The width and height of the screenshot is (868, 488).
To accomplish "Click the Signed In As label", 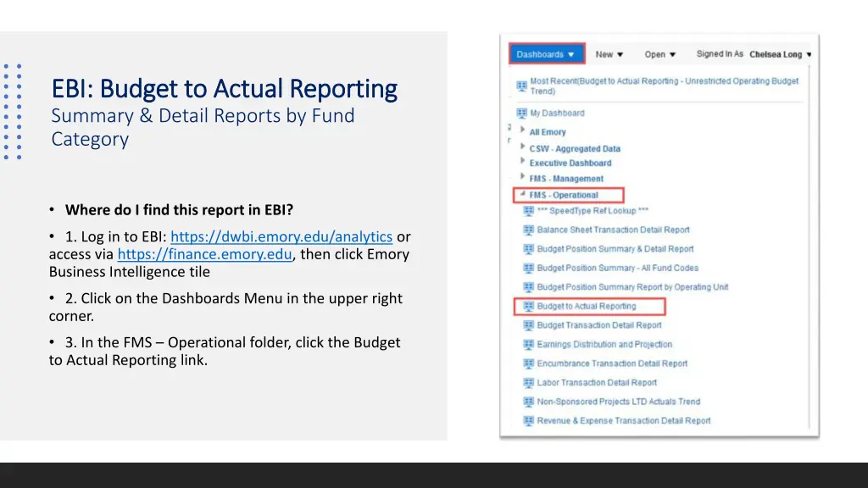I will click(x=720, y=53).
